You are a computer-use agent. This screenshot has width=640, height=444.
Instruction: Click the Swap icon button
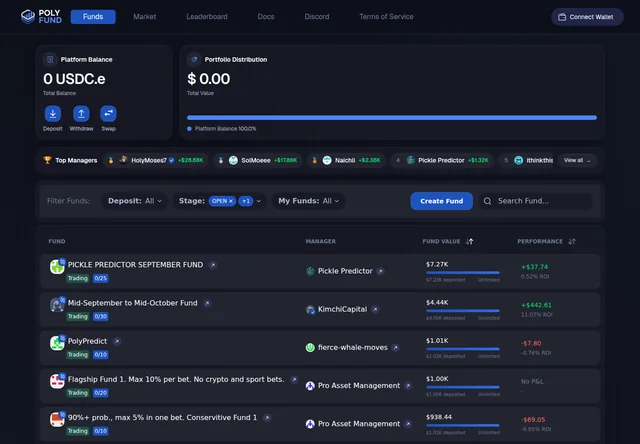[x=108, y=113]
